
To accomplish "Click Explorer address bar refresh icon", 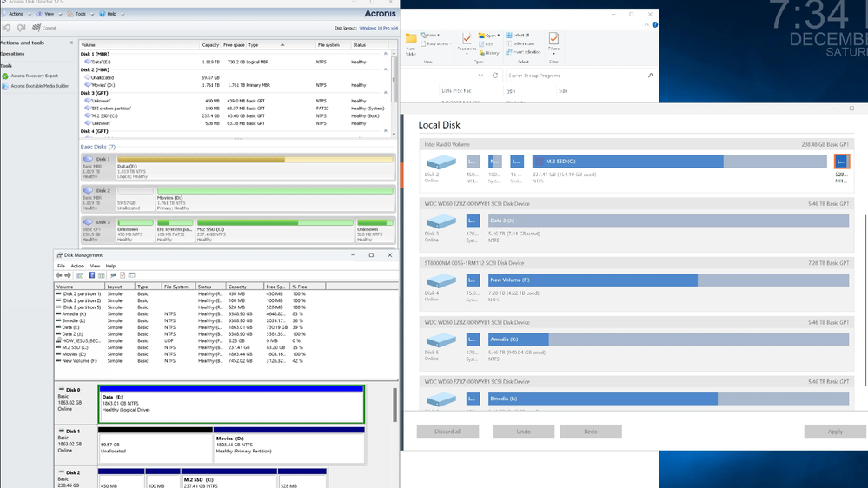I will tap(495, 76).
